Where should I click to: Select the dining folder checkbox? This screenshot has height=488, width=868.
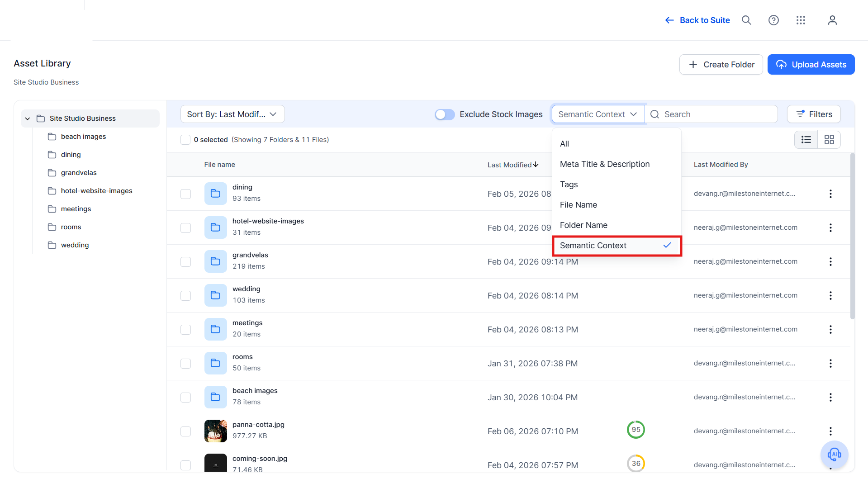click(185, 194)
